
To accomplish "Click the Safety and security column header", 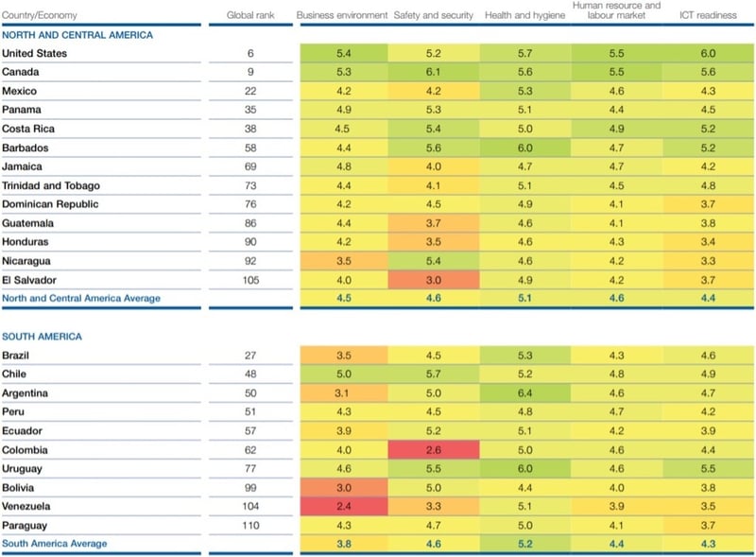I will (432, 16).
